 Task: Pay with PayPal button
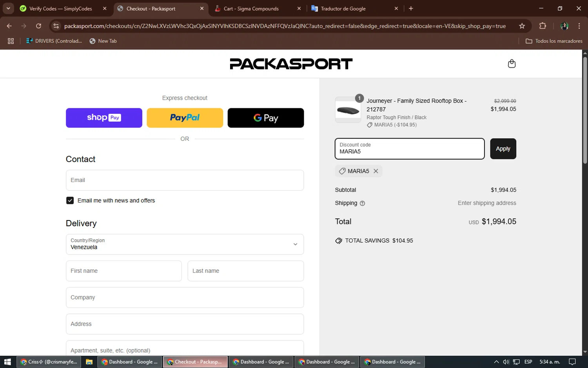pyautogui.click(x=185, y=118)
